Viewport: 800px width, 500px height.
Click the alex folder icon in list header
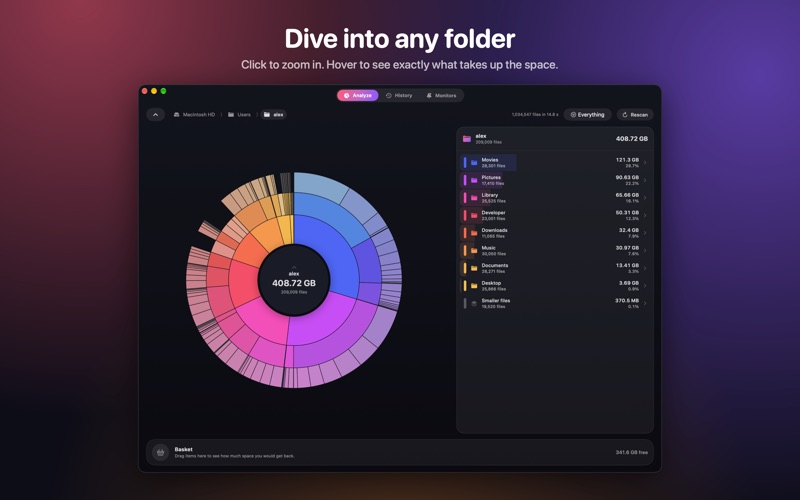pyautogui.click(x=466, y=139)
